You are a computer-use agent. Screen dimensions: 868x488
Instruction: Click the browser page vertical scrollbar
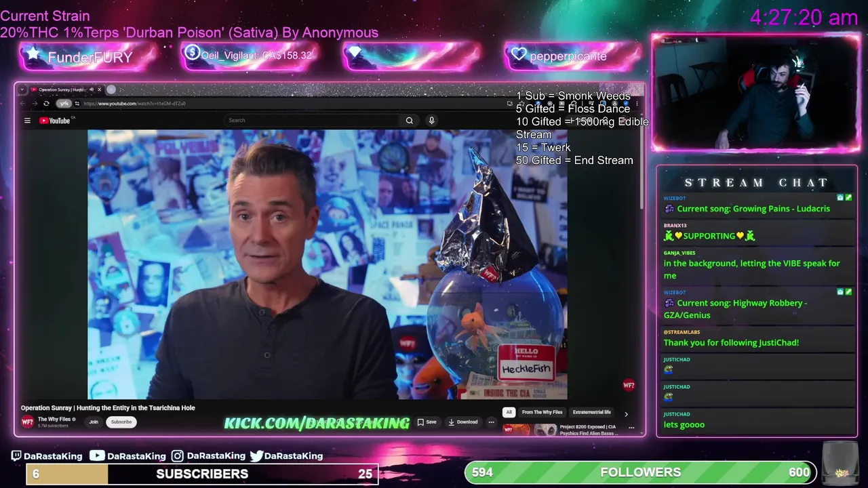coord(642,169)
